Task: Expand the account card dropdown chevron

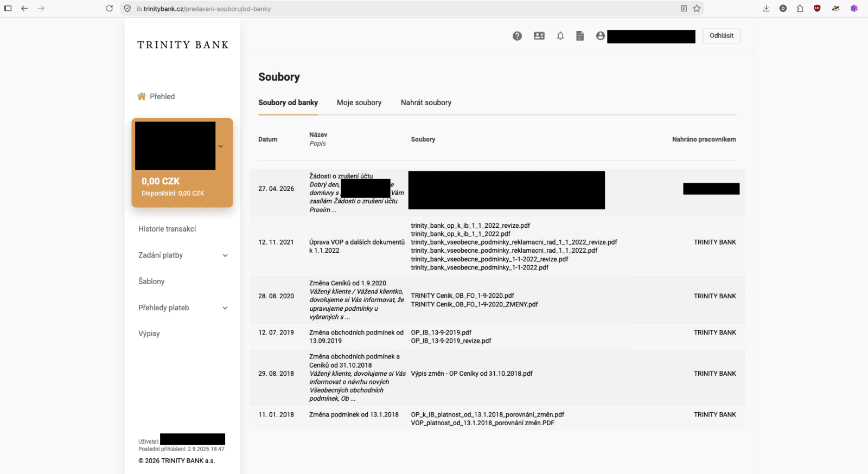Action: 220,146
